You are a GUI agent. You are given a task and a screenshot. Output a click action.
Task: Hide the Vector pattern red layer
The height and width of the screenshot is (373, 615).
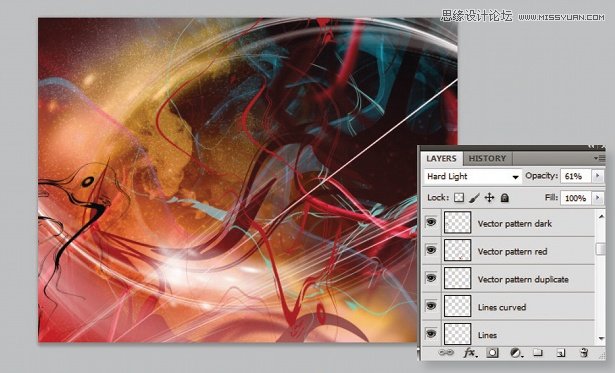click(431, 250)
